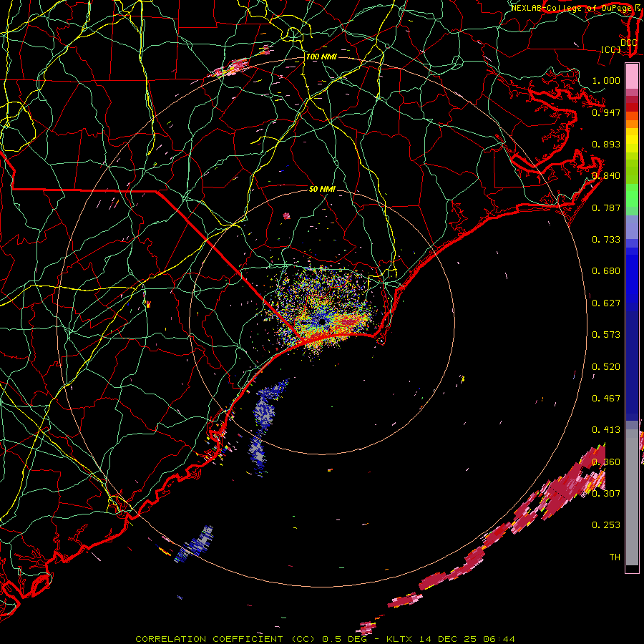Click the 0.733 scale value
The width and height of the screenshot is (644, 644).
pos(606,240)
